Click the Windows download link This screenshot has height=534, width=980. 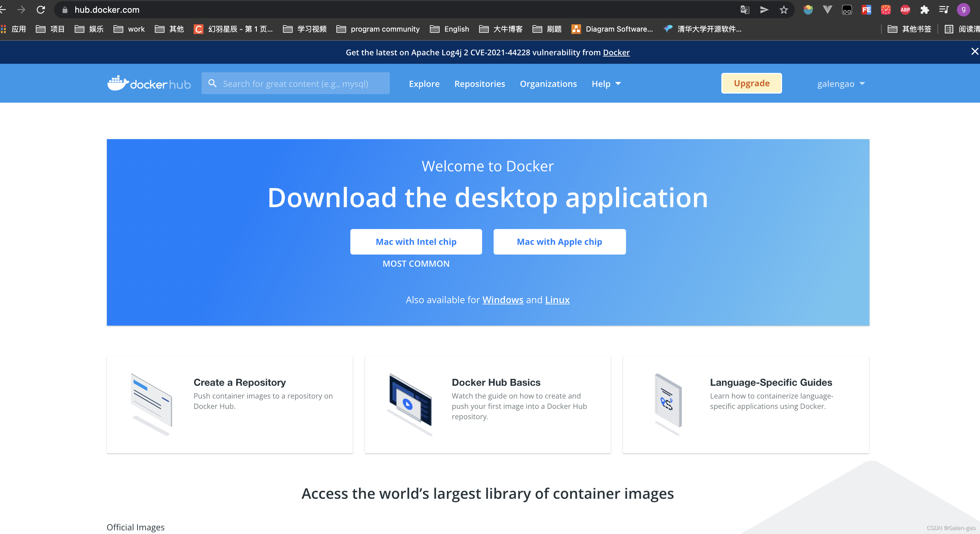point(503,300)
